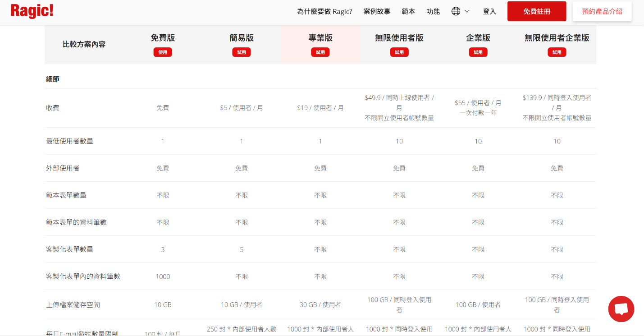Select the 簡易版 column heading
Image resolution: width=644 pixels, height=336 pixels.
(x=242, y=38)
